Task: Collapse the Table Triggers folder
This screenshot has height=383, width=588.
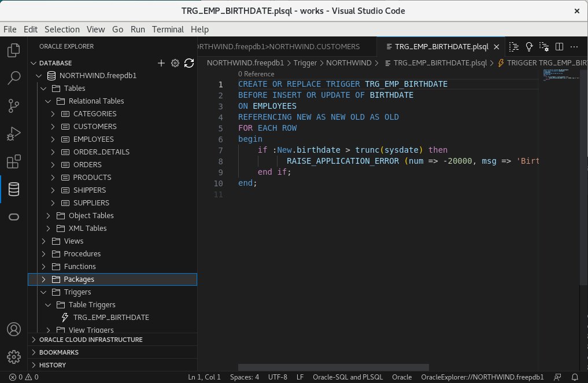Action: 48,305
